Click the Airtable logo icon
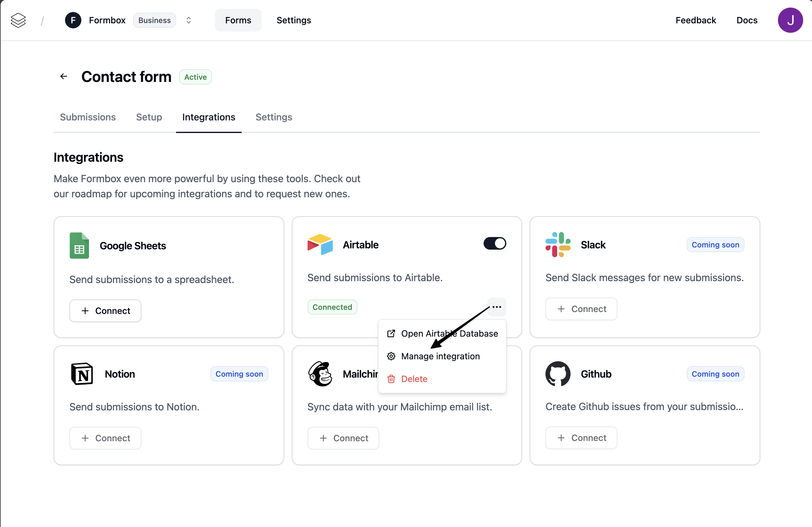 click(320, 244)
